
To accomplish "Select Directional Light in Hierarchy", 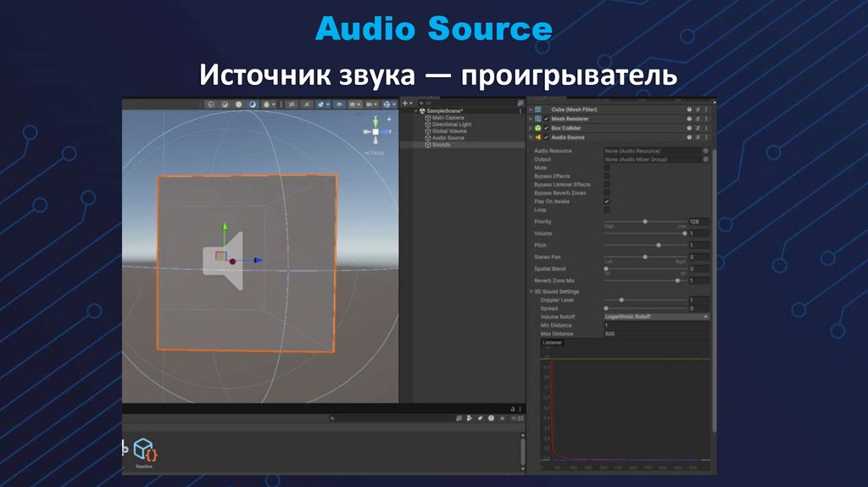I will [451, 124].
